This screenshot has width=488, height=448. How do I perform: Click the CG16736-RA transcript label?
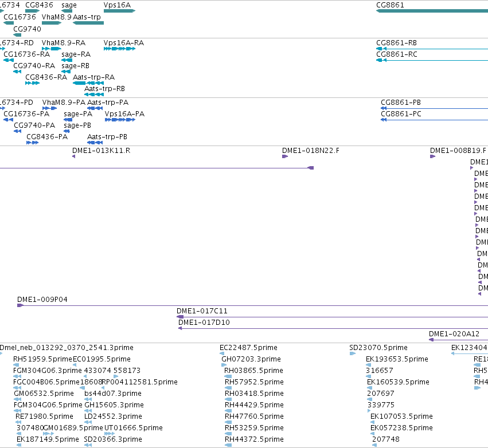[x=27, y=54]
